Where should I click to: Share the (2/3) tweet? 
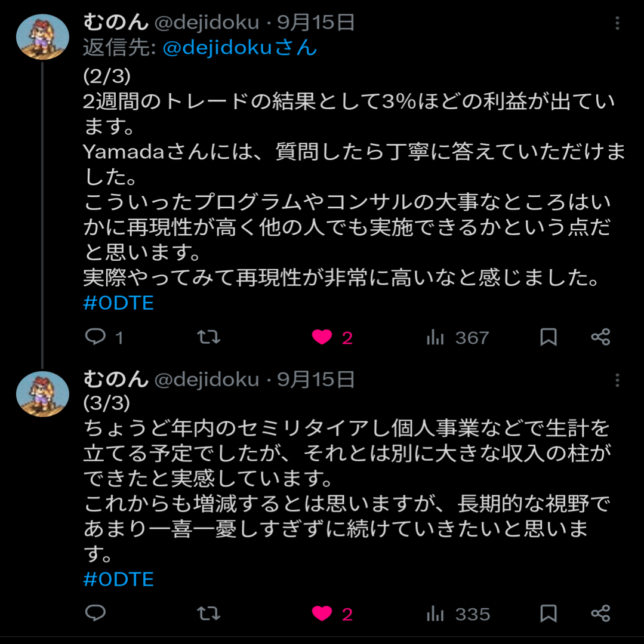(x=600, y=337)
